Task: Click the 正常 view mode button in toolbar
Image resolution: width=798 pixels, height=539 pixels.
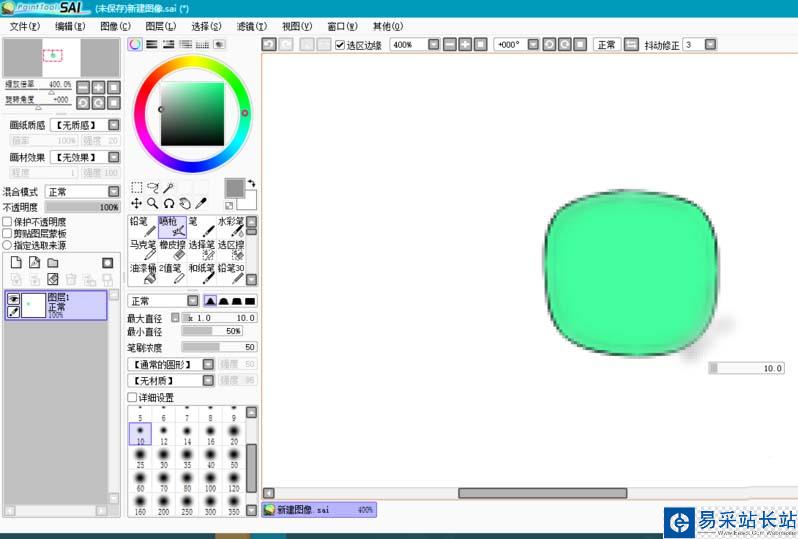Action: click(x=607, y=45)
